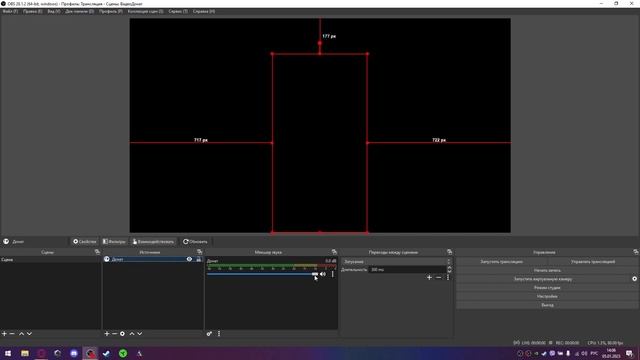Start streaming button

coord(502,262)
